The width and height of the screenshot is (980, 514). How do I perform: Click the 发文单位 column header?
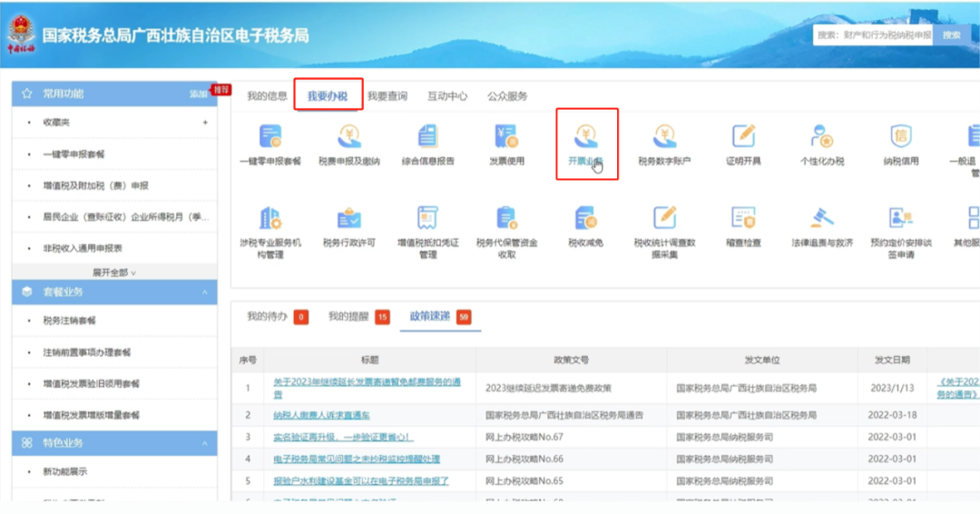[x=762, y=361]
